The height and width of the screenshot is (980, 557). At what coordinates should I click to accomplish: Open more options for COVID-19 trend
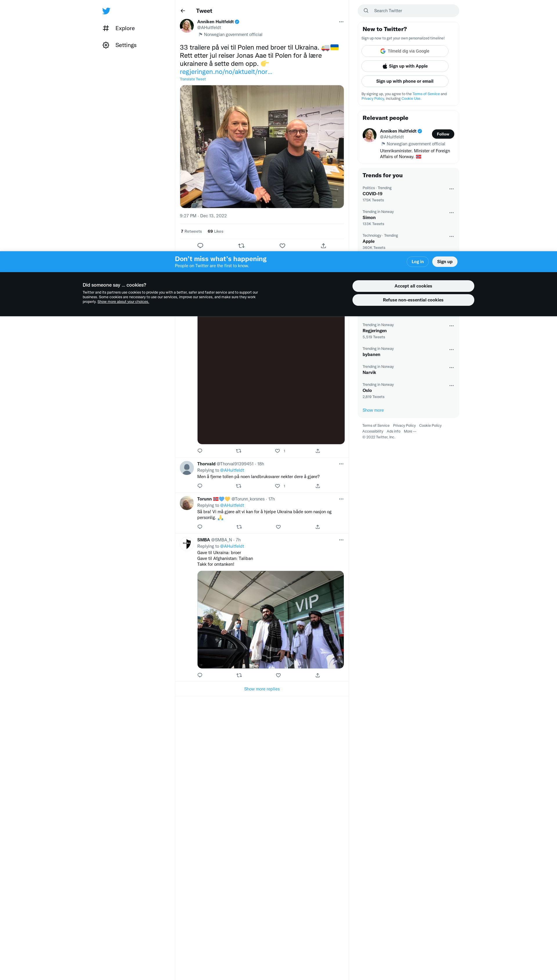[451, 189]
